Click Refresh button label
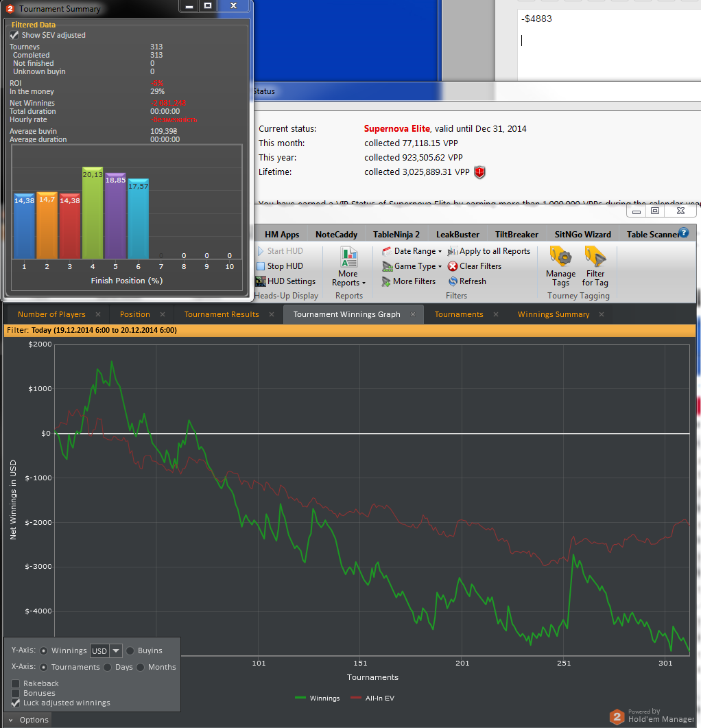Image resolution: width=701 pixels, height=728 pixels. click(473, 281)
